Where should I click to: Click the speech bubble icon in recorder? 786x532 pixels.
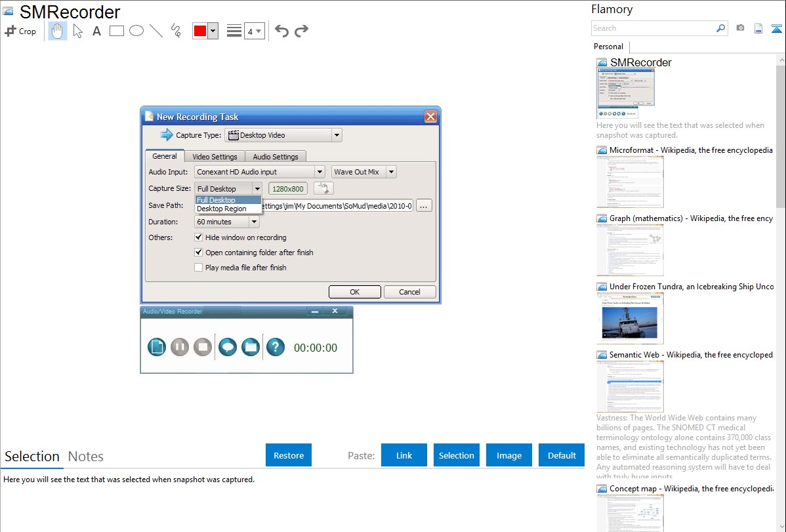tap(228, 347)
